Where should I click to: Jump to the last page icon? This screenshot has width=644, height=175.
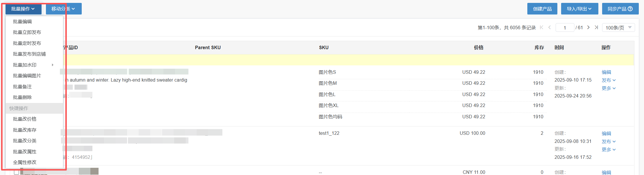[x=596, y=27]
